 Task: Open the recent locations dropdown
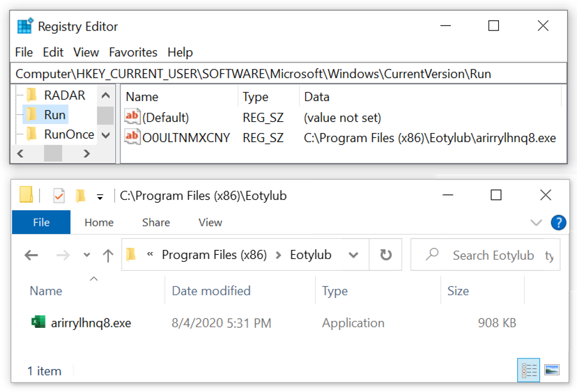pos(87,254)
